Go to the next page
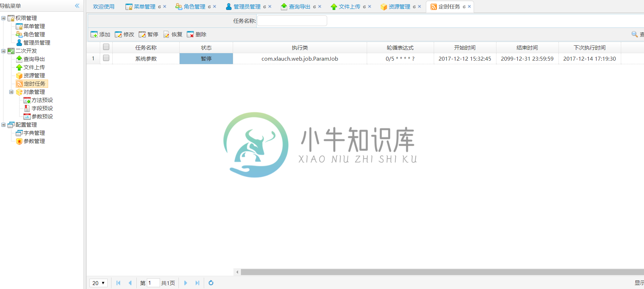 [186, 283]
